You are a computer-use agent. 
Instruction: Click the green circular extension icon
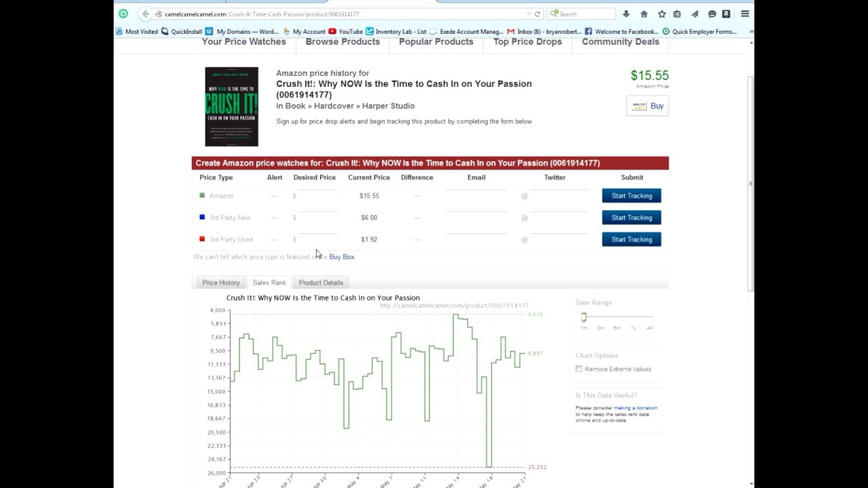click(x=123, y=14)
